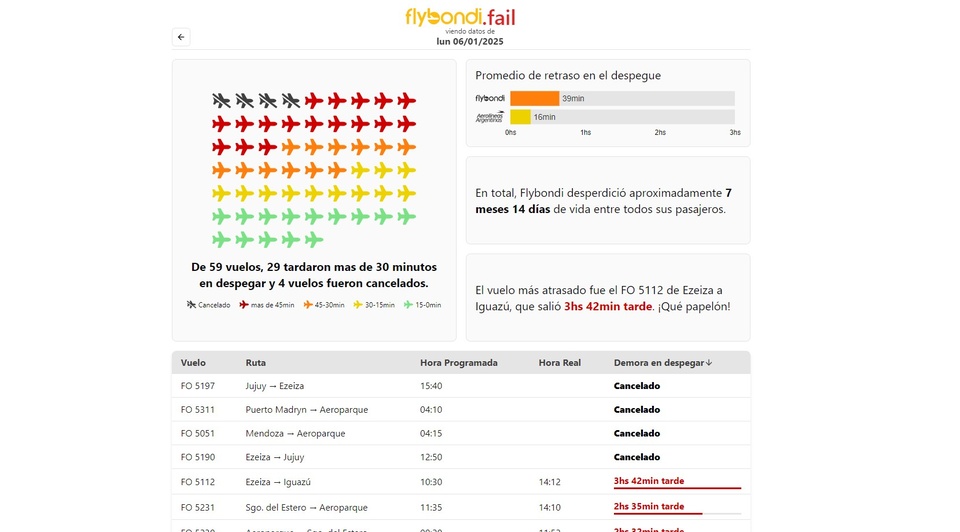Viewport: 960px width, 532px height.
Task: Click the 30-15min yellow legend icon
Action: [x=358, y=305]
